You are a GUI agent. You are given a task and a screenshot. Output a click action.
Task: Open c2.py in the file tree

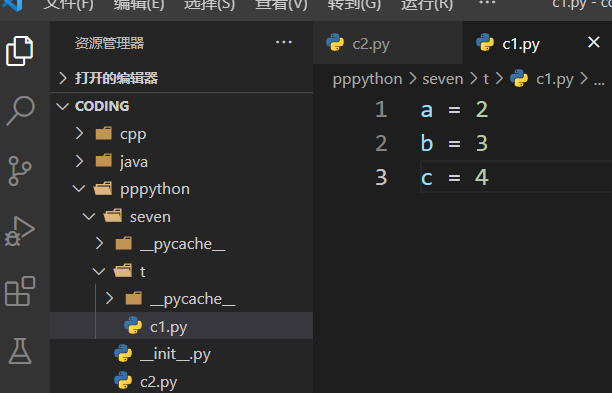click(x=181, y=381)
